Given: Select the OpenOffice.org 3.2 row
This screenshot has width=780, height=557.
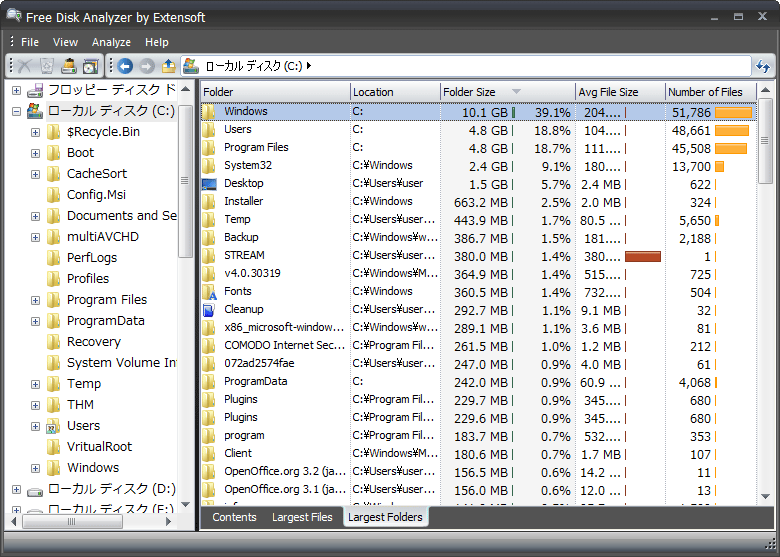Looking at the screenshot, I should (x=479, y=471).
